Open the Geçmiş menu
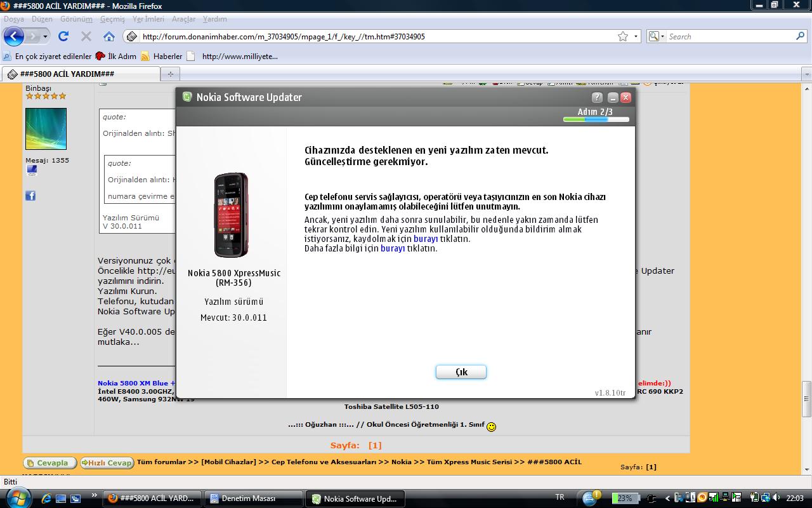Screen dimensions: 812x508 112,19
